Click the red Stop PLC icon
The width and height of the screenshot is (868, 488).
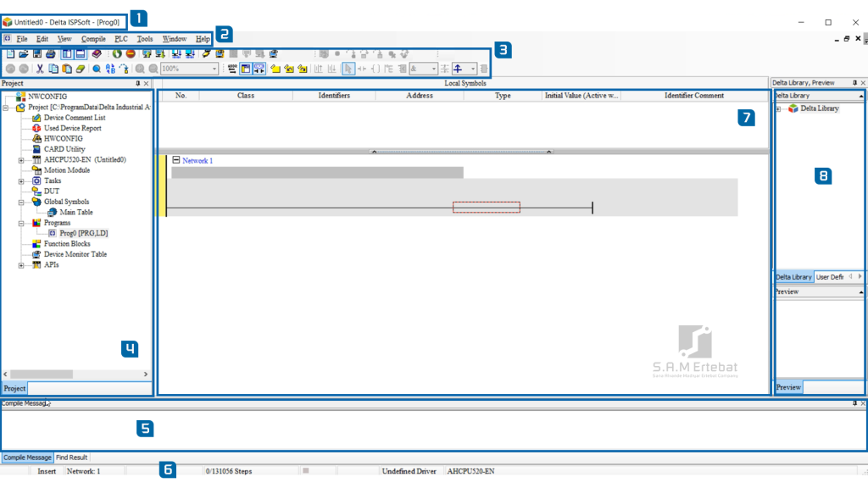131,53
